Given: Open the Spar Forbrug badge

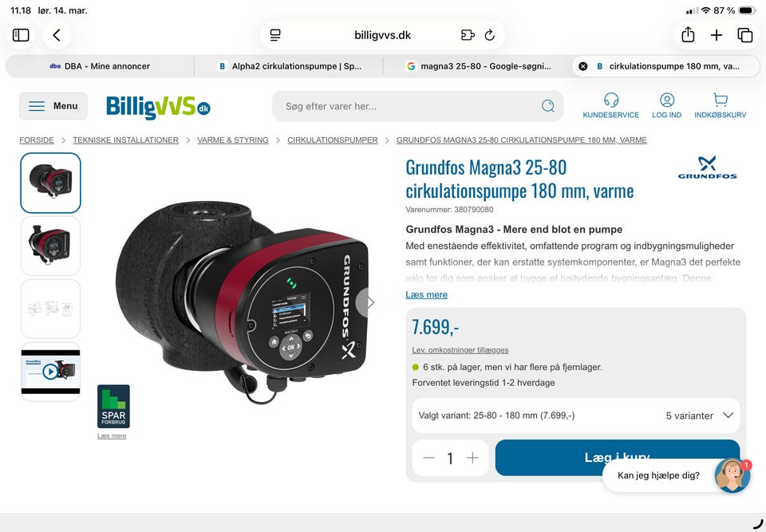Looking at the screenshot, I should [x=113, y=407].
